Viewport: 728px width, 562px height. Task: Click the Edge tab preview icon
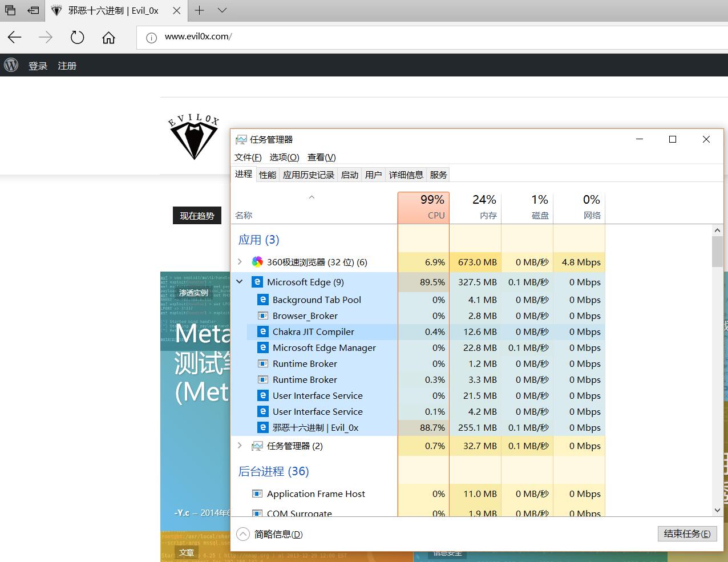tap(11, 10)
